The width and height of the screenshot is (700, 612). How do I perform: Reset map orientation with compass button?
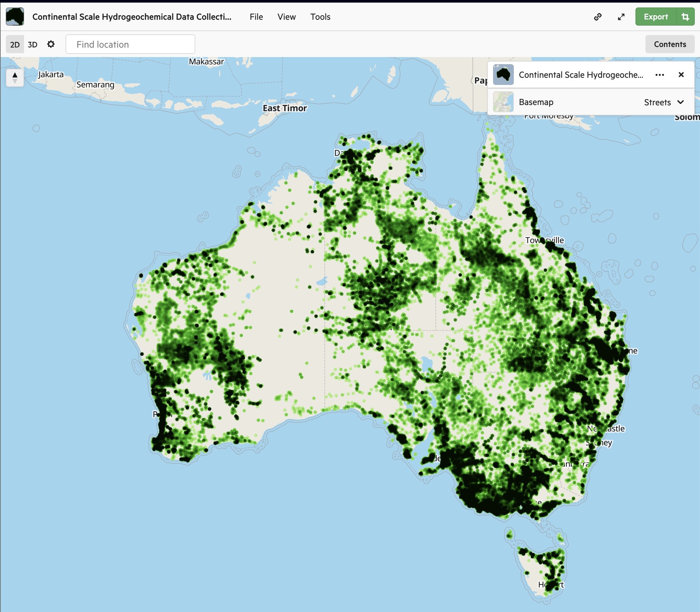pyautogui.click(x=15, y=77)
